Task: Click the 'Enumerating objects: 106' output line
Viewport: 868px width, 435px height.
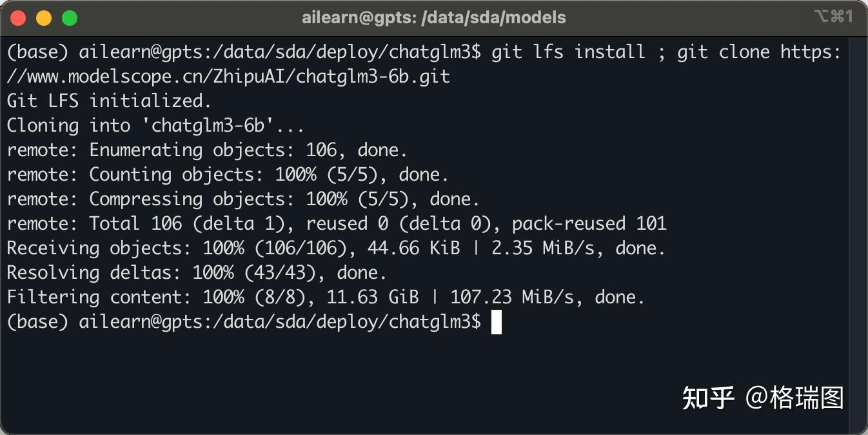Action: [207, 150]
